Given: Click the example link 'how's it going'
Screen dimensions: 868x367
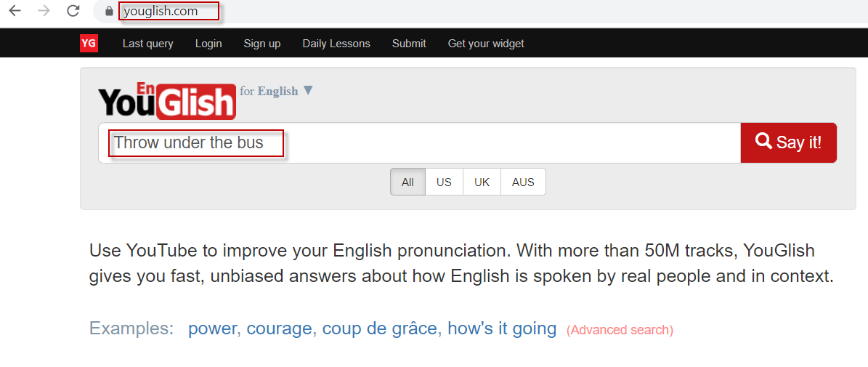Looking at the screenshot, I should (502, 328).
